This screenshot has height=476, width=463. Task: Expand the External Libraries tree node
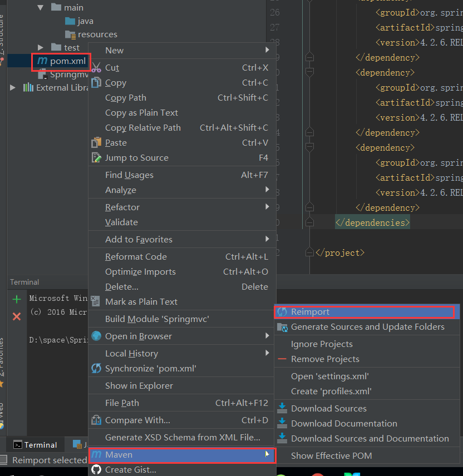[13, 88]
